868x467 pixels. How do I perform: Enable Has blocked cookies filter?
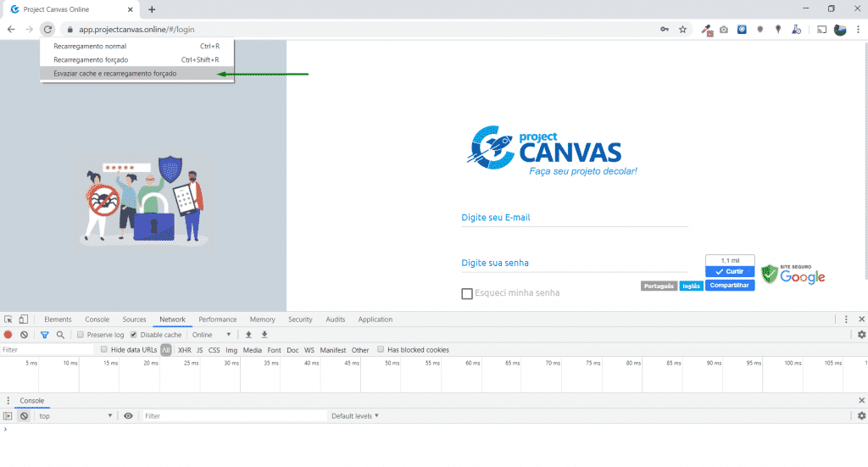[x=381, y=350]
